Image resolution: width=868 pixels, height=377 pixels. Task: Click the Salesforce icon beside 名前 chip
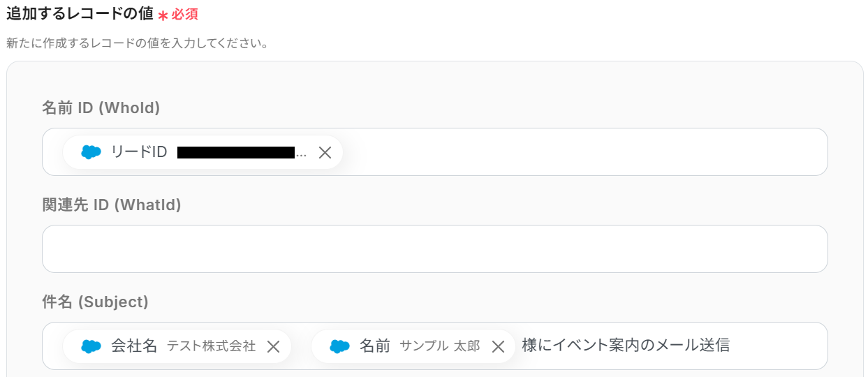(340, 346)
